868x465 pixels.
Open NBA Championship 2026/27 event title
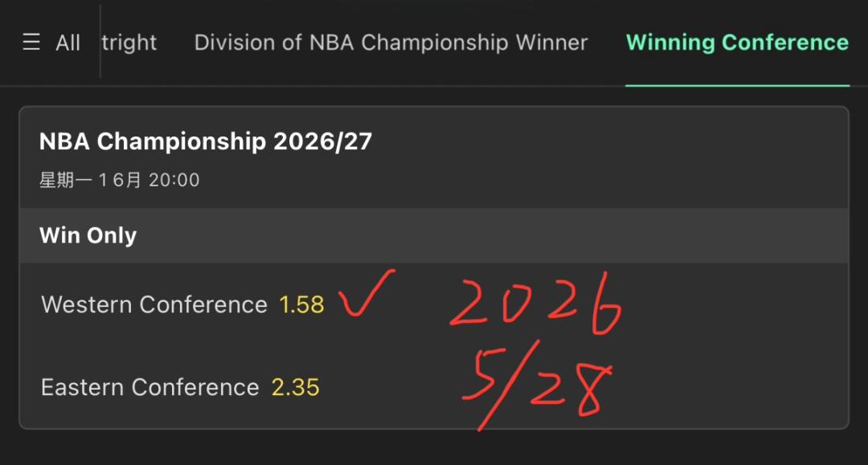(x=206, y=141)
